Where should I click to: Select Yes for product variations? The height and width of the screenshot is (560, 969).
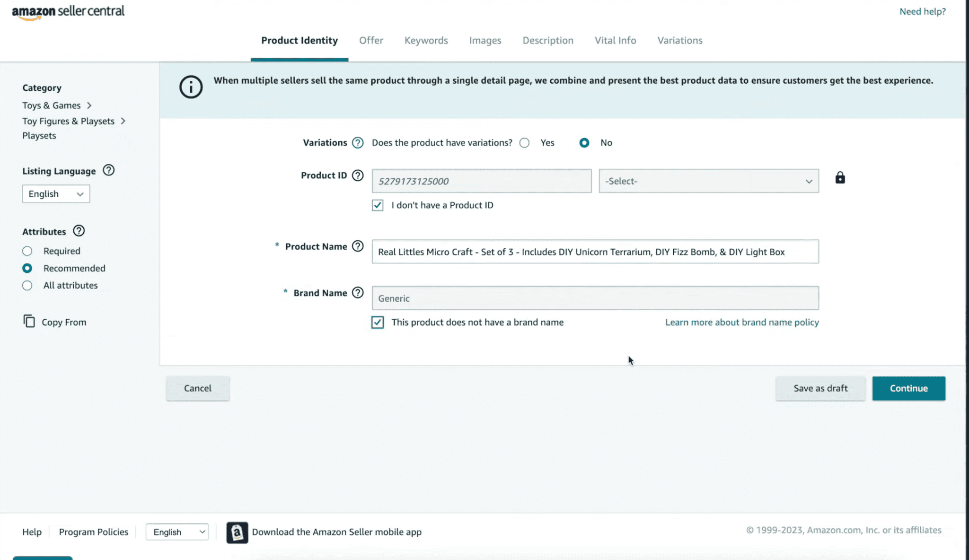(524, 142)
